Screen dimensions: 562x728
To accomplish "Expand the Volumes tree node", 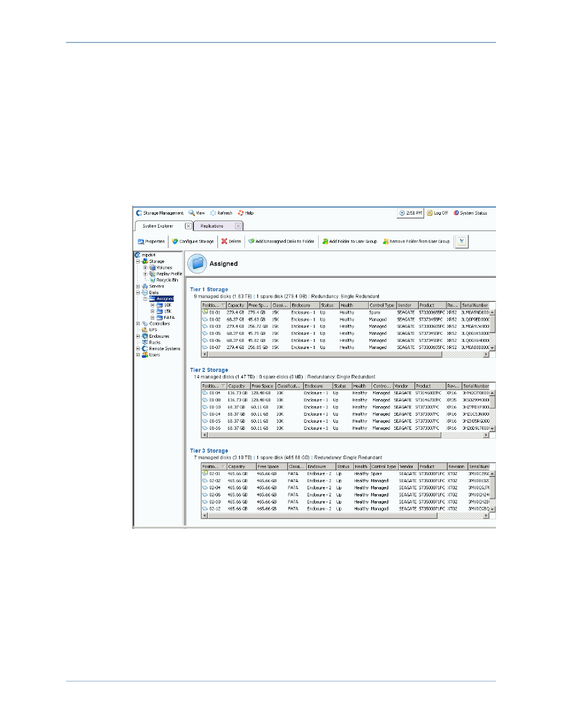I will [146, 268].
